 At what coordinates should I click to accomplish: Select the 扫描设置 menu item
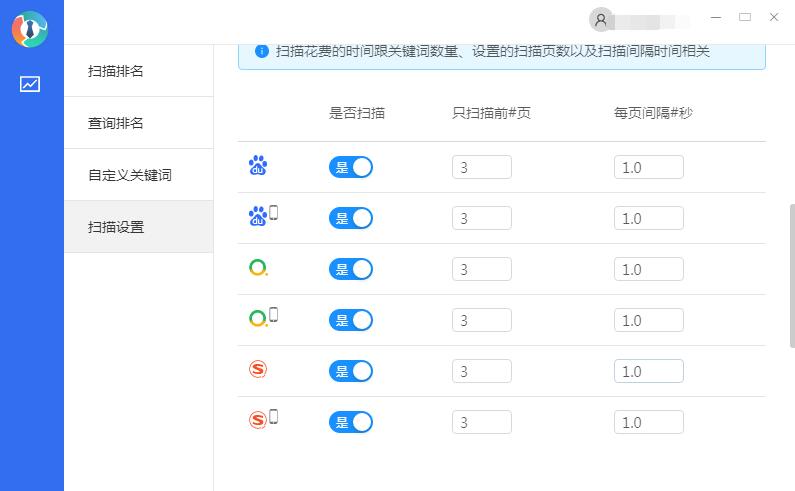pyautogui.click(x=116, y=227)
